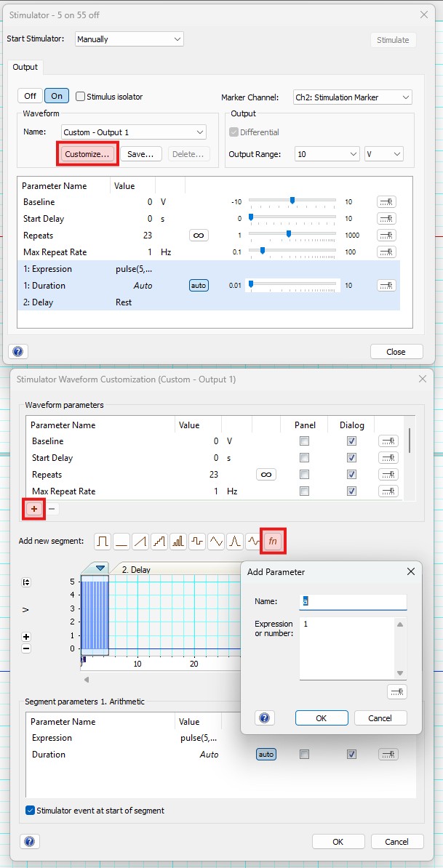This screenshot has width=443, height=868.
Task: Open the Marker Channel dropdown
Action: pyautogui.click(x=352, y=97)
